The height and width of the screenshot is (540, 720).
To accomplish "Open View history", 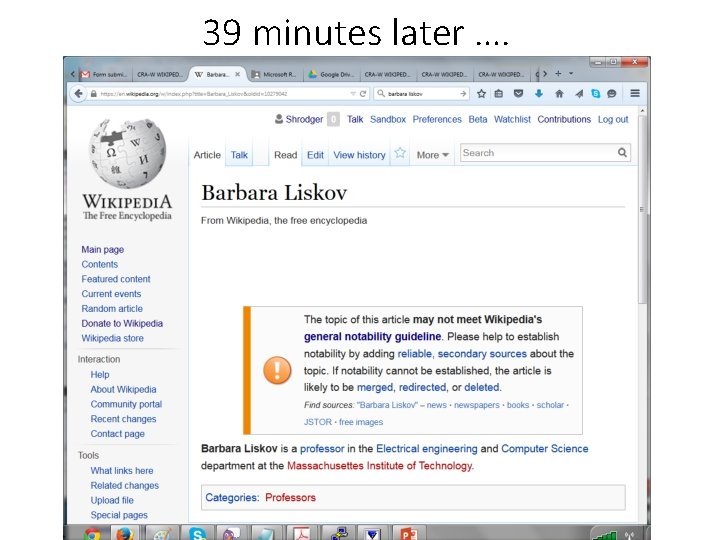I will click(360, 155).
